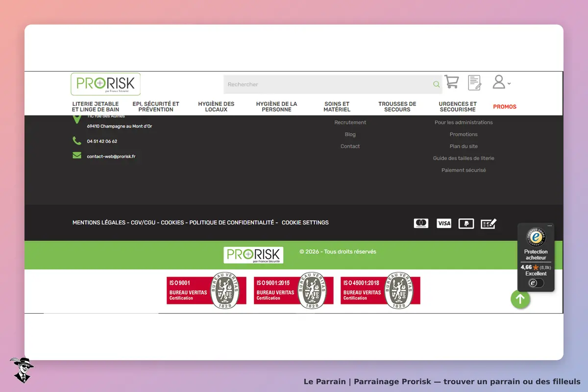Click the Prorisk logo in the green footer bar
588x392 pixels.
[253, 255]
